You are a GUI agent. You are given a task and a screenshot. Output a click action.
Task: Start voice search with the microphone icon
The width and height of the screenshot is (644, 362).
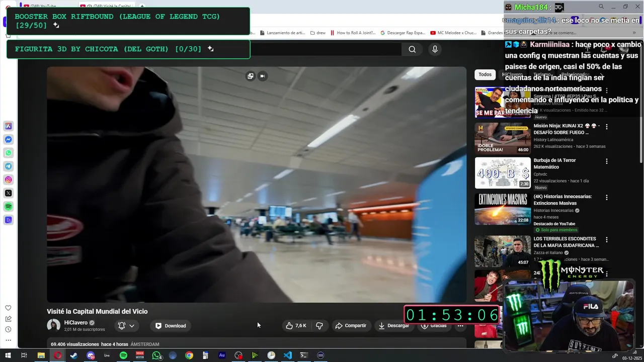click(x=435, y=49)
